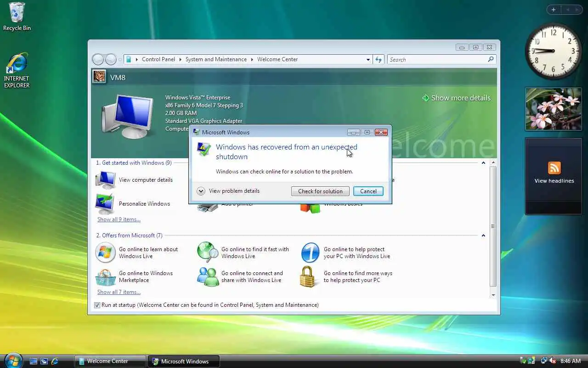Click the Back arrow in Welcome Center
Screen dimensions: 588x368
point(98,59)
